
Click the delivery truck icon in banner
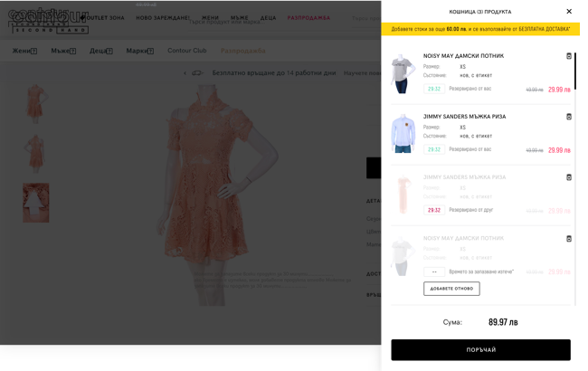(197, 72)
